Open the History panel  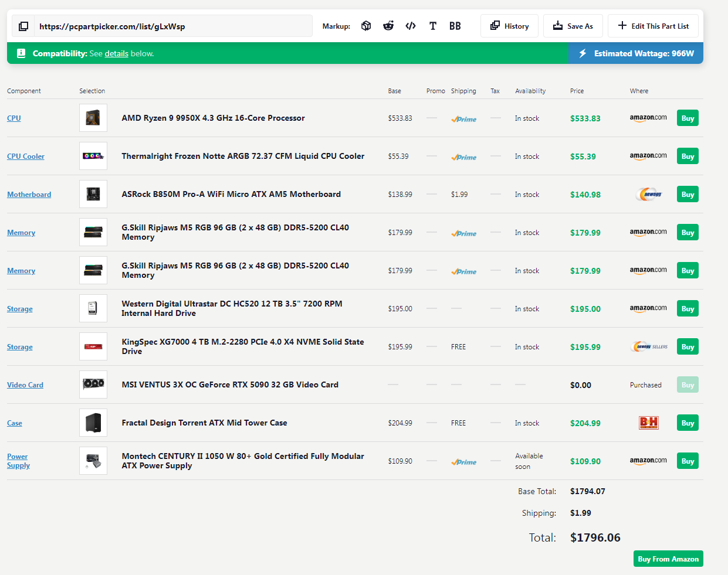point(509,26)
